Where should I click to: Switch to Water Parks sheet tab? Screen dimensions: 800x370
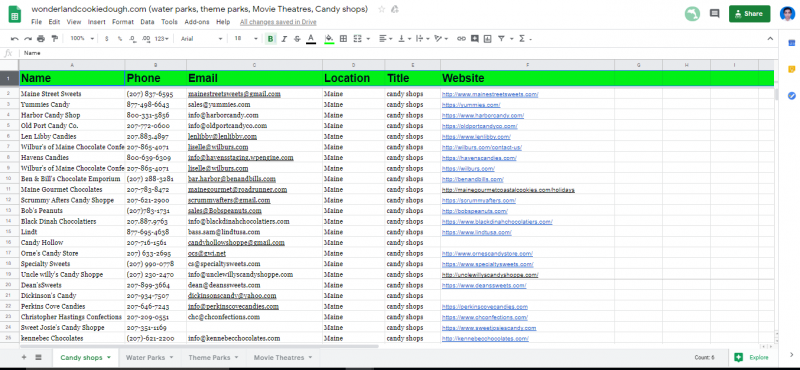point(149,357)
